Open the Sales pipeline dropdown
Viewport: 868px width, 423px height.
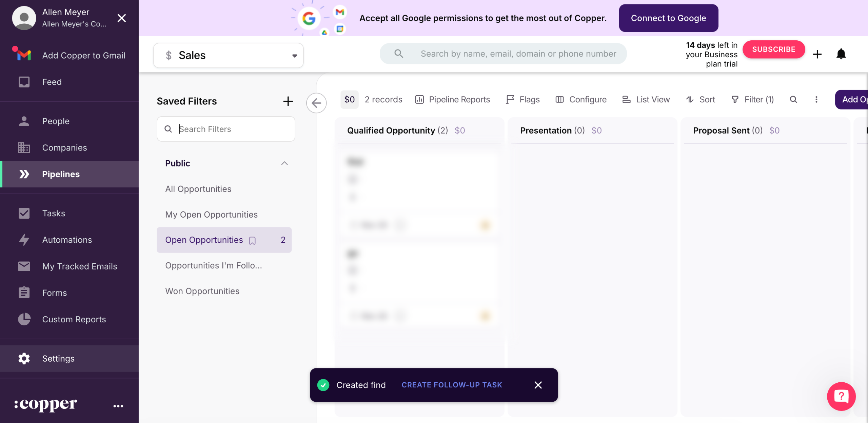[228, 55]
